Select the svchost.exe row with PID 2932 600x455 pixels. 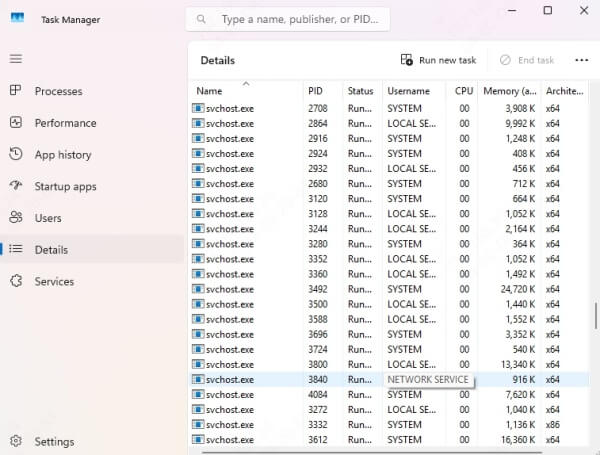tap(390, 168)
